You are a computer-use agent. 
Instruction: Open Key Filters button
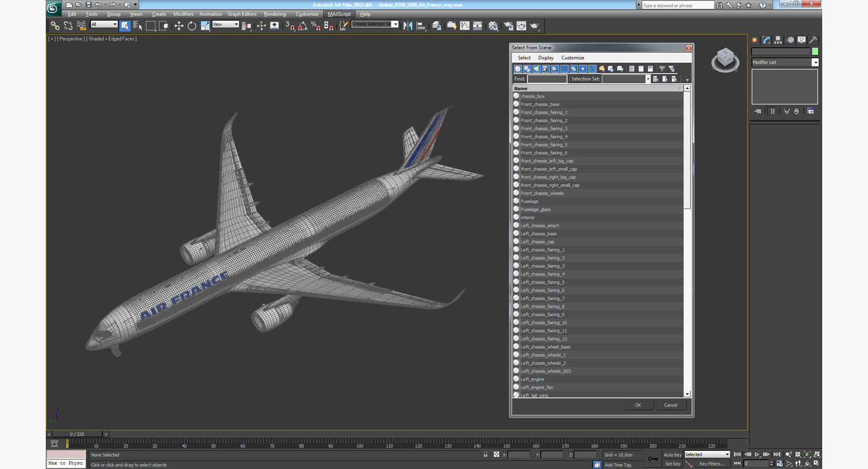tap(711, 464)
